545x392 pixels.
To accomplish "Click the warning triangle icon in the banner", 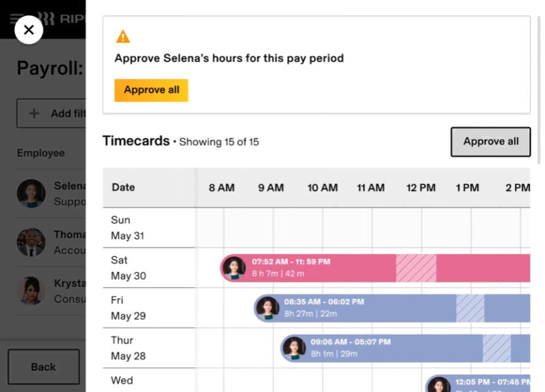I will tap(122, 36).
